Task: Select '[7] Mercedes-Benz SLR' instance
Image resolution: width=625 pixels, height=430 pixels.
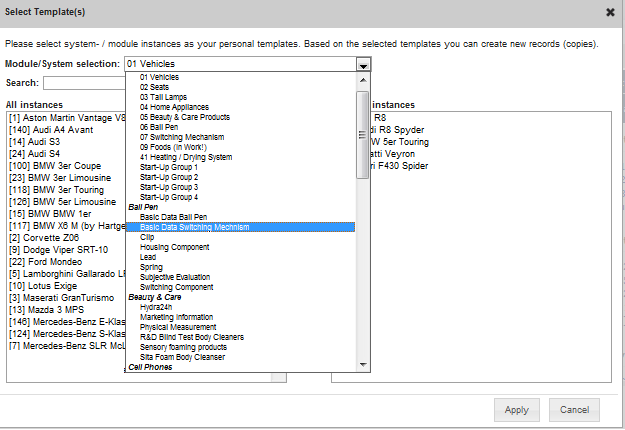Action: 67,346
